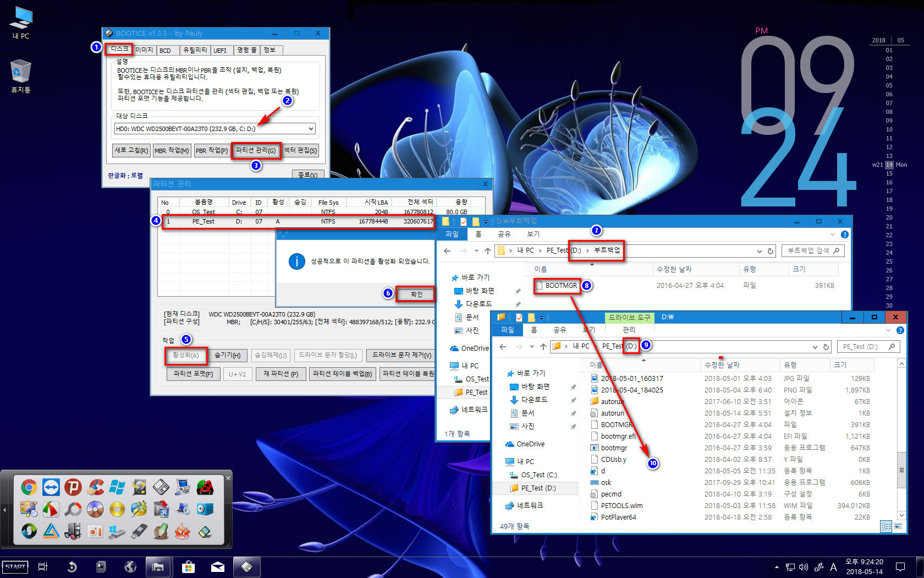Viewport: 924px width, 578px height.
Task: Open TeamViewer icon in the dock
Action: (51, 487)
